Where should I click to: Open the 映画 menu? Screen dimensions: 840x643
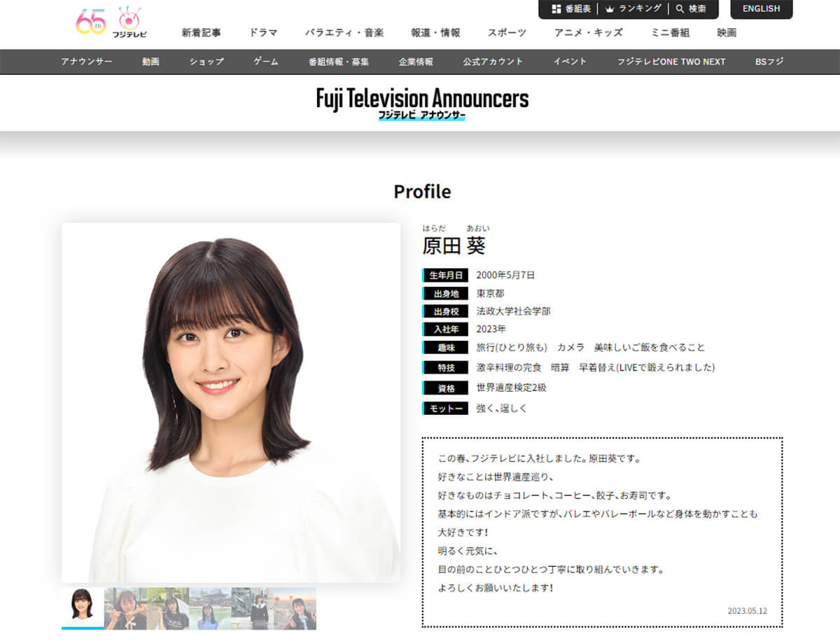pyautogui.click(x=727, y=32)
